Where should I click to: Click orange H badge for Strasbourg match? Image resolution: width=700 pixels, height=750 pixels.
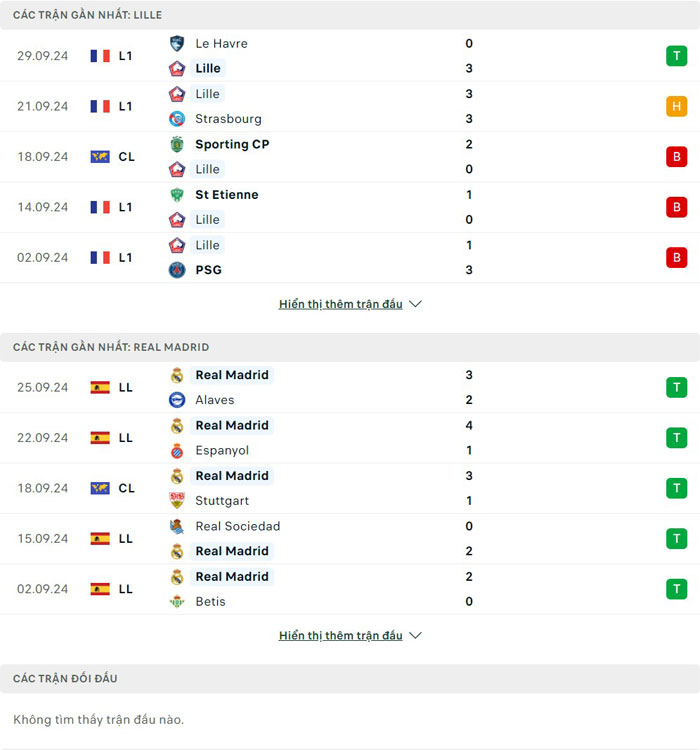tap(677, 106)
